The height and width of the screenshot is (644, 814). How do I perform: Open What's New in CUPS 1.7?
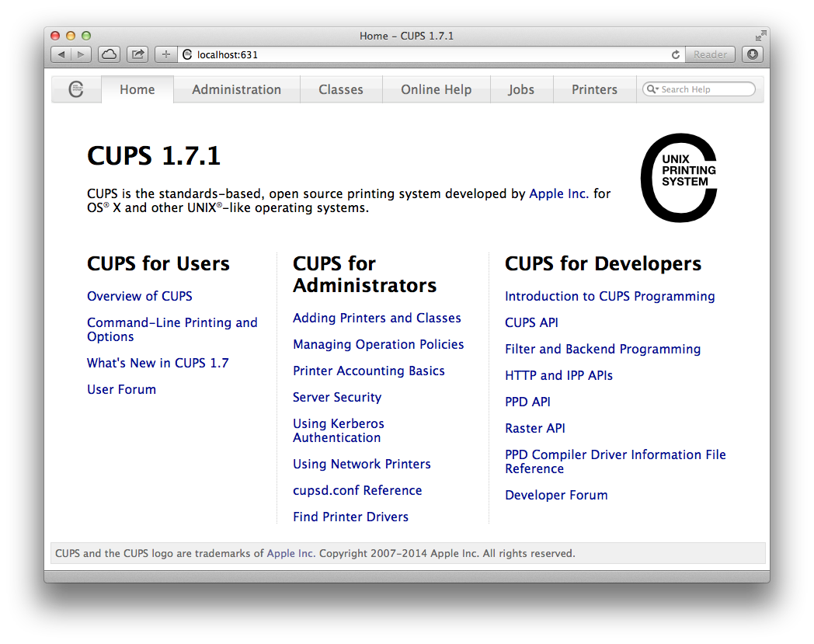(158, 363)
